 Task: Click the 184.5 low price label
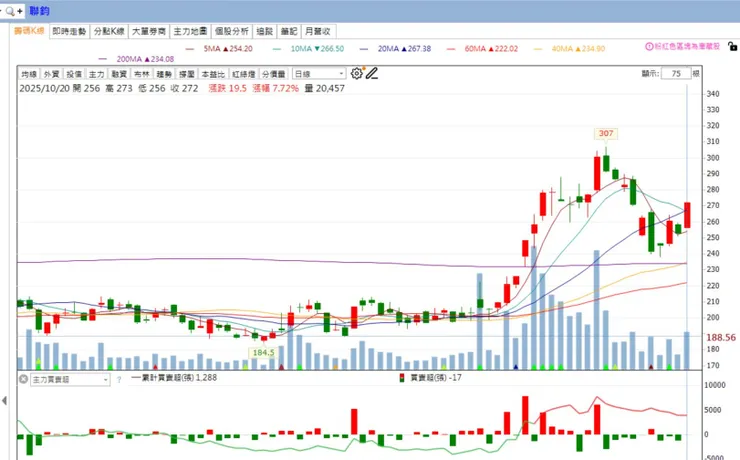tap(263, 352)
